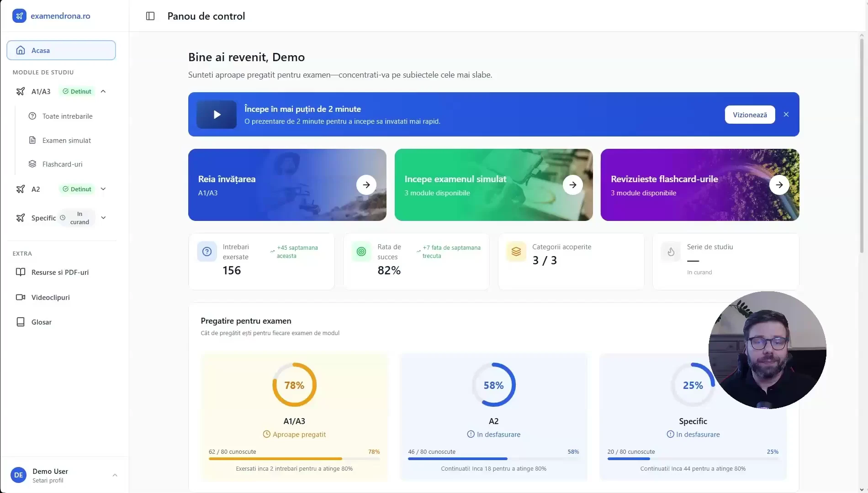Screen dimensions: 868x493
Task: Click the arrow on Revizuieste flashcard-urile card
Action: (779, 185)
